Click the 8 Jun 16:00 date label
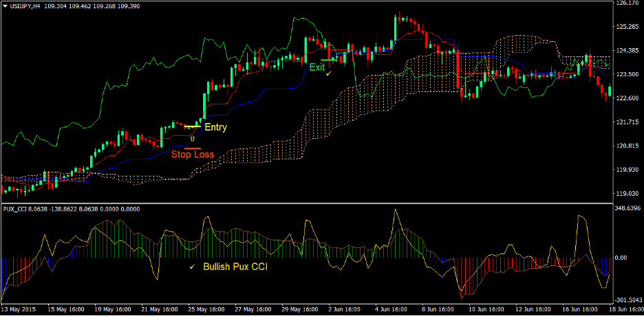 tap(439, 309)
